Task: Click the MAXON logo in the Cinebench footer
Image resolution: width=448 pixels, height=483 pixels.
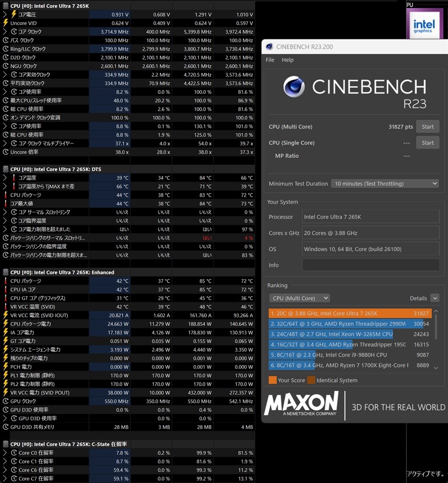Action: pos(302,404)
